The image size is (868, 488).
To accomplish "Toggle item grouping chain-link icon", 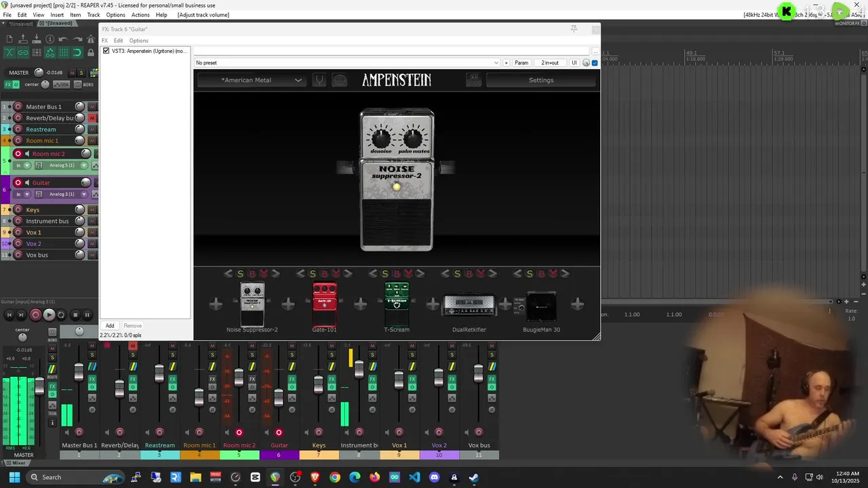I will (x=23, y=52).
